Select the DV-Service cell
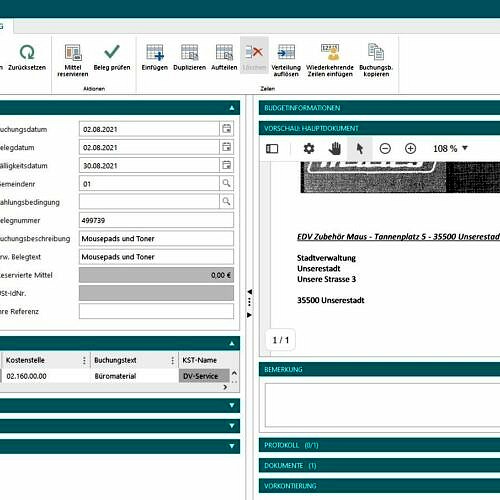This screenshot has width=500, height=500. click(204, 376)
